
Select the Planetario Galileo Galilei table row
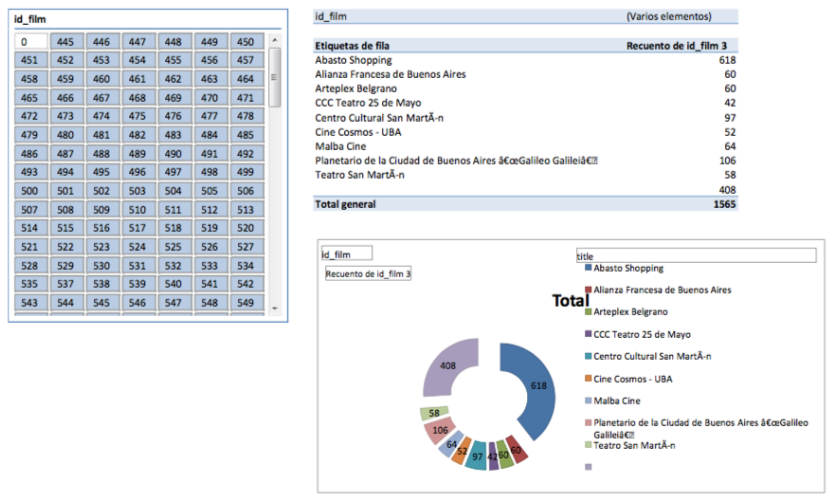pyautogui.click(x=525, y=161)
